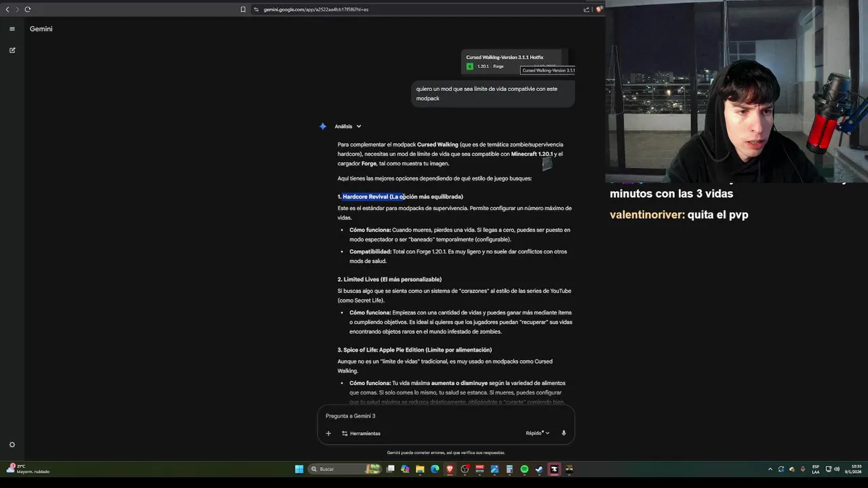
Task: Click the OneDrive cloud tray icon
Action: [x=792, y=469]
